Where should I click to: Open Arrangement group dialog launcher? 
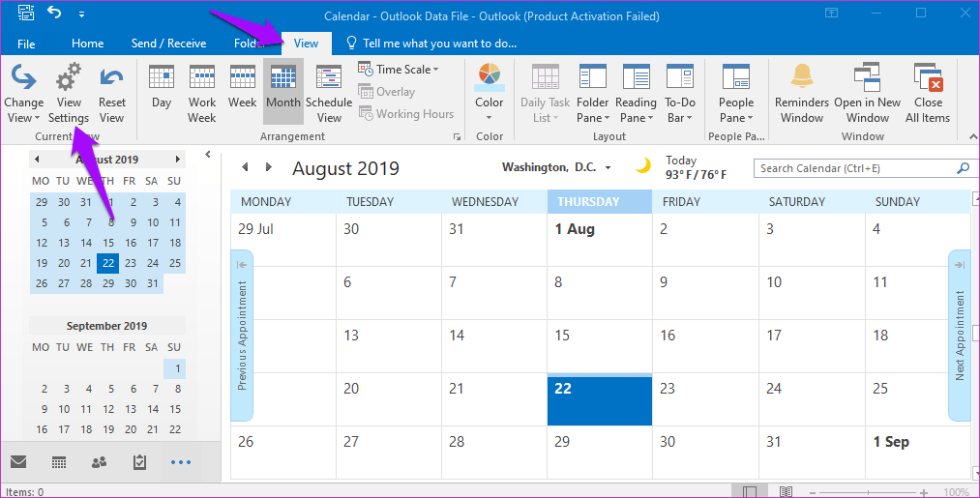tap(457, 137)
